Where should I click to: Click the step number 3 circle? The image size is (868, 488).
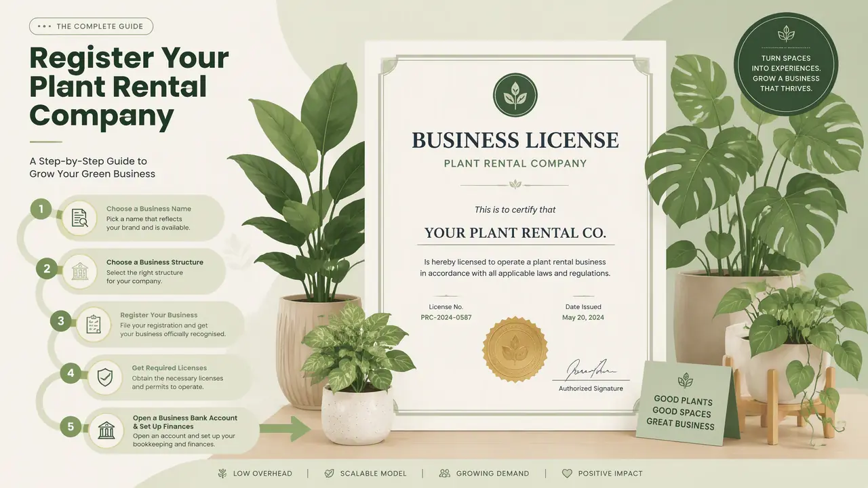pos(60,321)
